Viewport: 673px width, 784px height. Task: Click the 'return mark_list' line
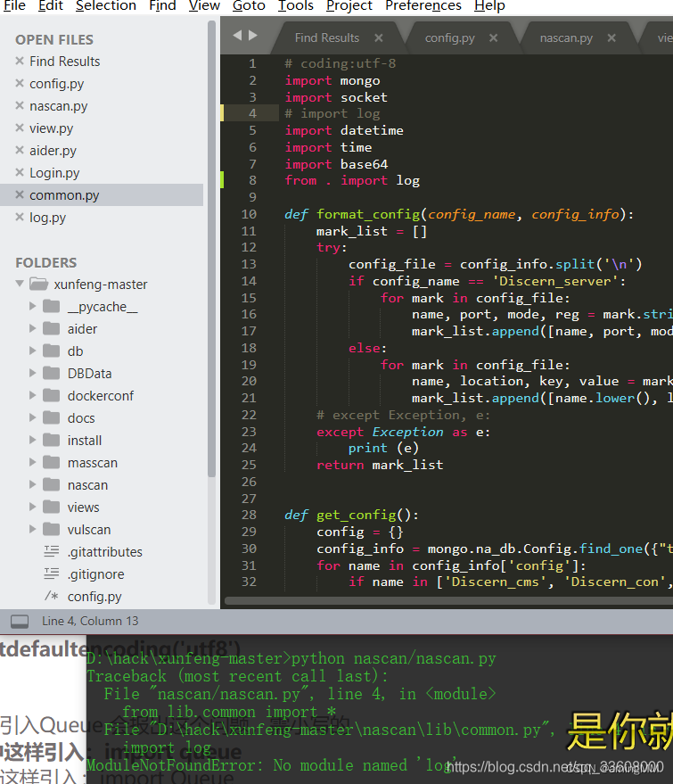click(380, 465)
